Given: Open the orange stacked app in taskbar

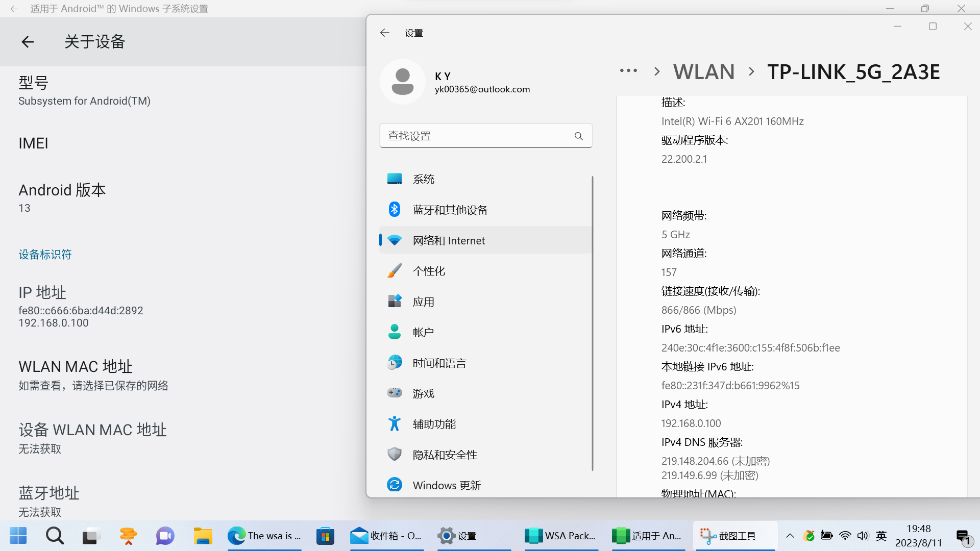Looking at the screenshot, I should [128, 536].
